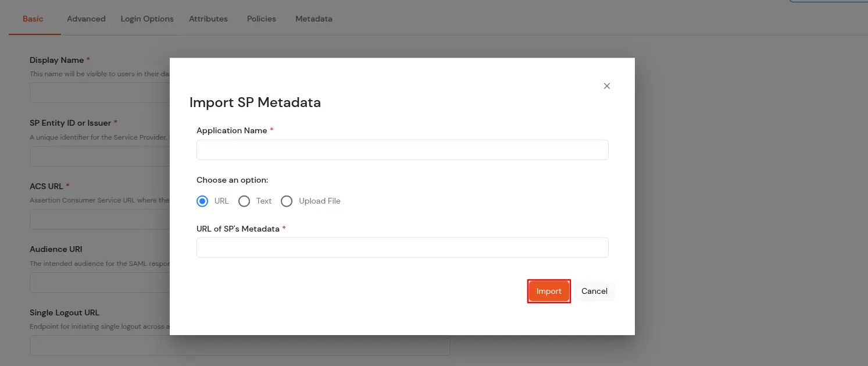Switch to the Advanced tab
Screen dimensions: 868x366
(x=85, y=18)
